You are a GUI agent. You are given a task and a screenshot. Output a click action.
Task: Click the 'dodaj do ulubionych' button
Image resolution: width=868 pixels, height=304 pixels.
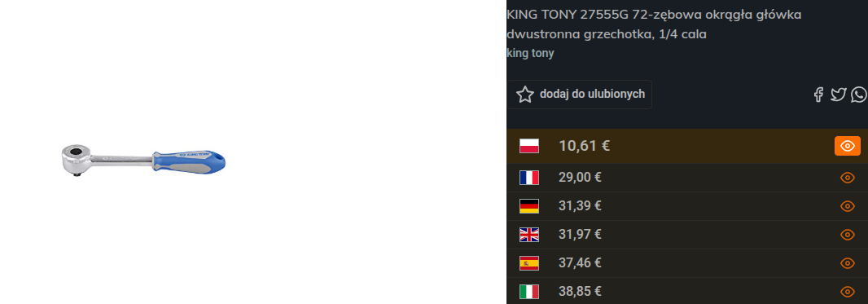click(579, 95)
